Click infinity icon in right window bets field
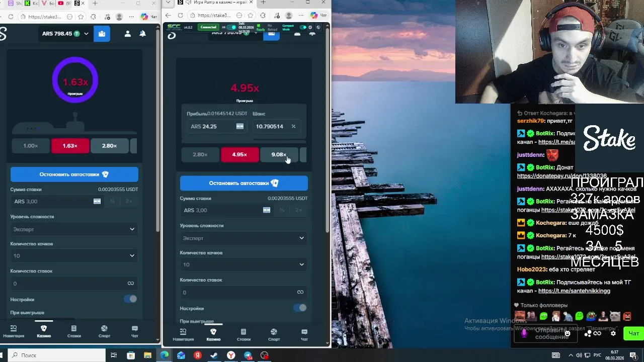Image resolution: width=644 pixels, height=362 pixels. (x=300, y=292)
